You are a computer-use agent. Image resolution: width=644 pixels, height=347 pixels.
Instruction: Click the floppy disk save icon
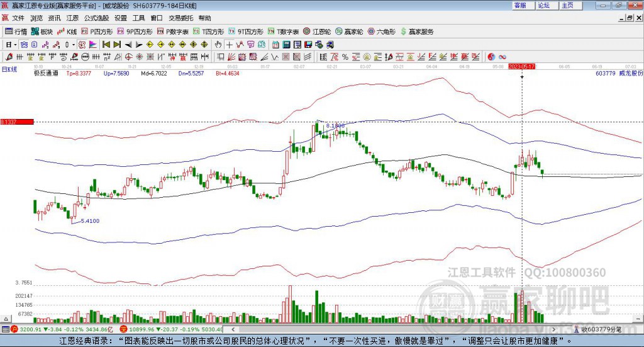point(308,45)
